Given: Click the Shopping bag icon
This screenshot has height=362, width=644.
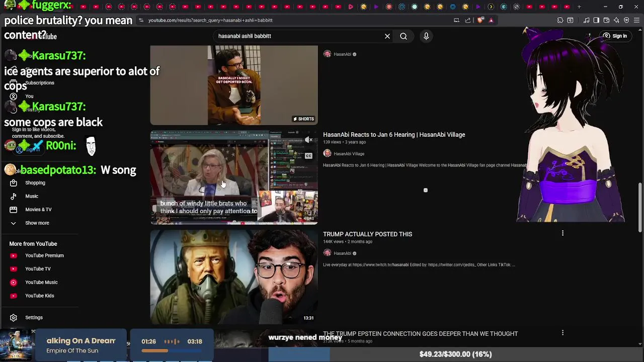Looking at the screenshot, I should 14,183.
